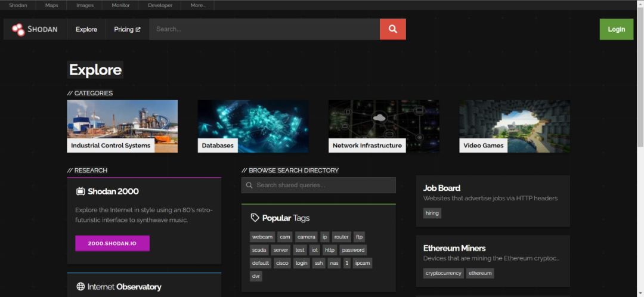
Task: Click the ethereum tag
Action: coord(480,273)
